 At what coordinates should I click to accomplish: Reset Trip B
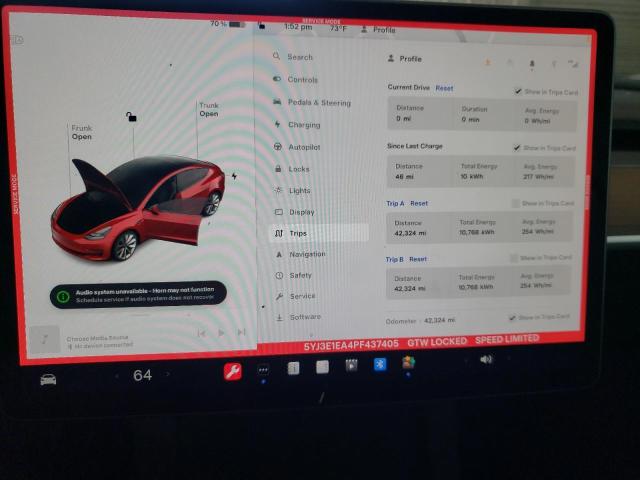point(418,259)
